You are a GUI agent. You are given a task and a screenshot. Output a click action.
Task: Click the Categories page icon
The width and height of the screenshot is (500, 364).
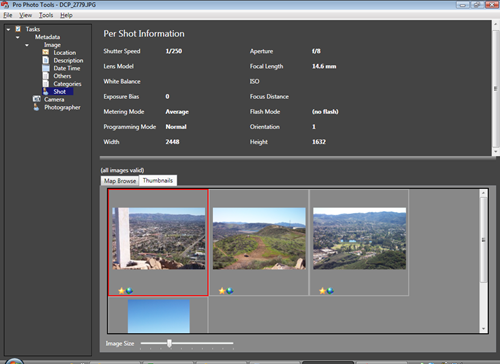click(x=46, y=84)
